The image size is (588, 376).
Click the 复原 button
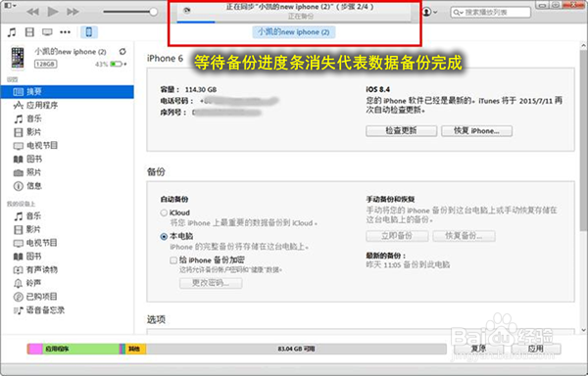coord(478,349)
